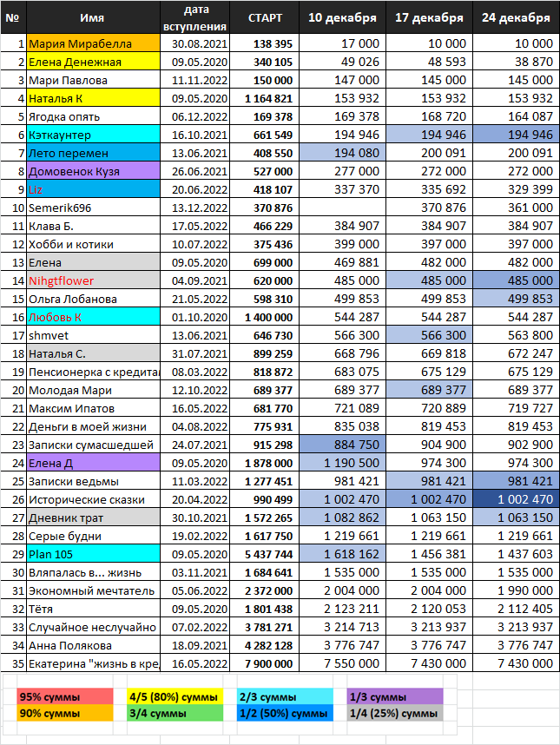Screen dimensions: 560x745
Task: Click the cell 'Мари Павлова'
Action: 93,80
